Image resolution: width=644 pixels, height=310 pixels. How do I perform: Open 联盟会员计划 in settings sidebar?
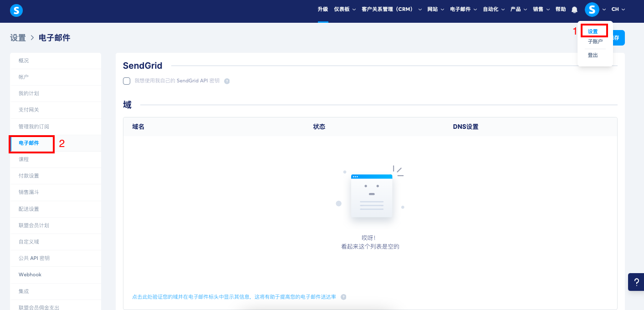56,225
